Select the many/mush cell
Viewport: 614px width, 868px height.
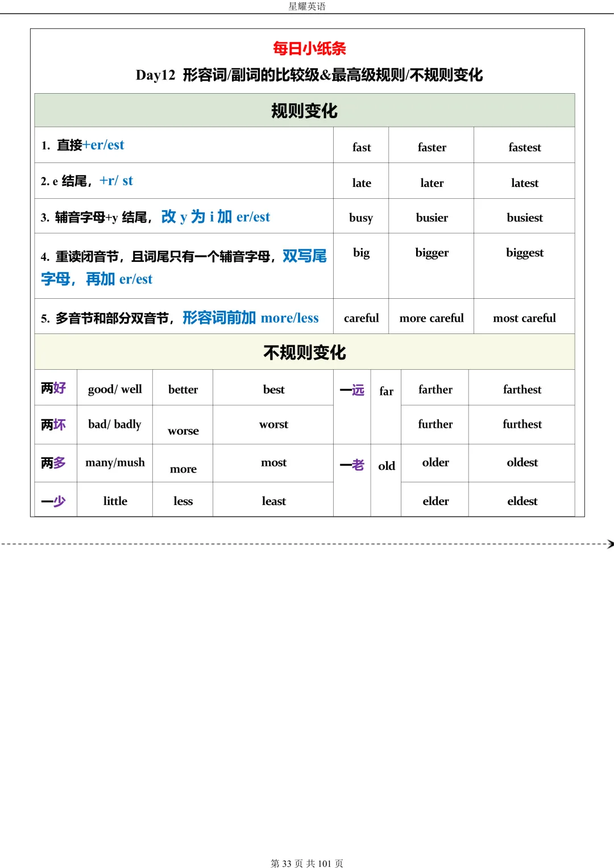click(114, 462)
